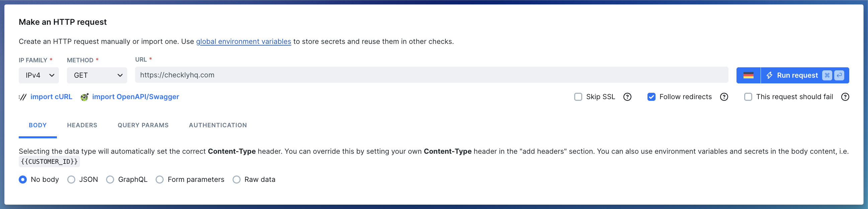Check 'This request should fail'
The width and height of the screenshot is (868, 209).
[x=749, y=97]
